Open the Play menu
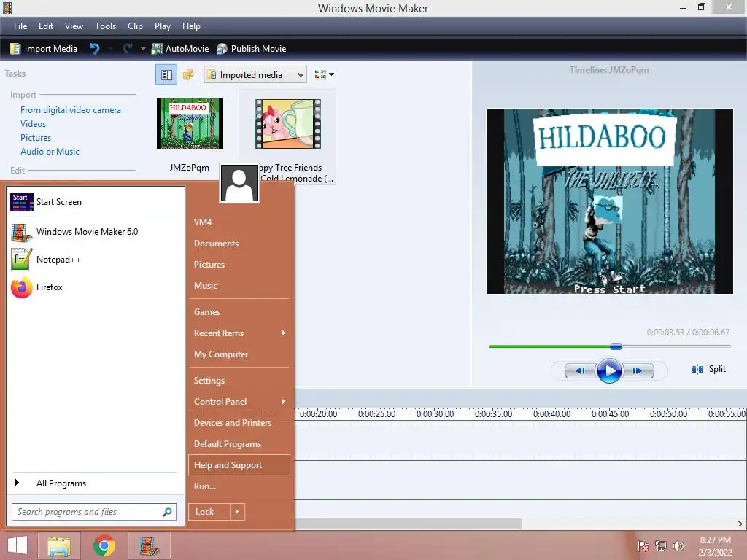This screenshot has width=747, height=560. pos(163,26)
